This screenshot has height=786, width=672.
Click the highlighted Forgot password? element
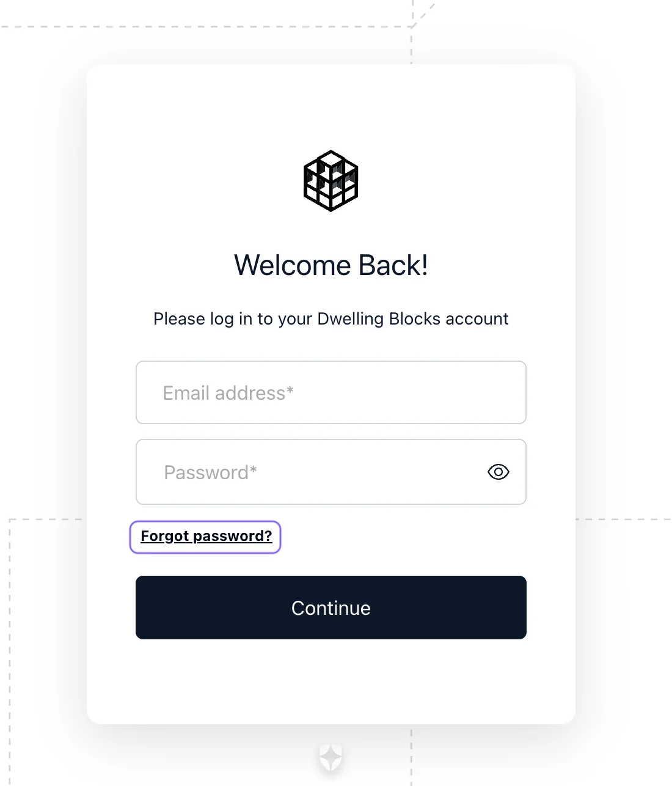[205, 536]
